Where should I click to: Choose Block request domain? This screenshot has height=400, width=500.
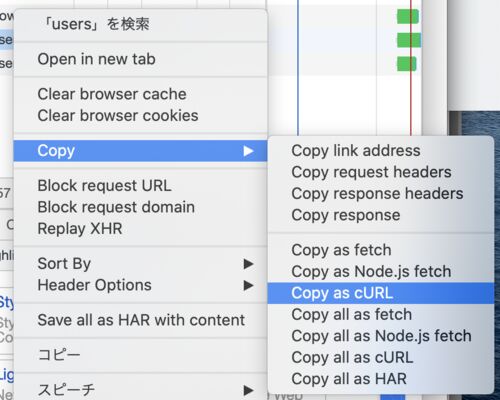(x=140, y=207)
